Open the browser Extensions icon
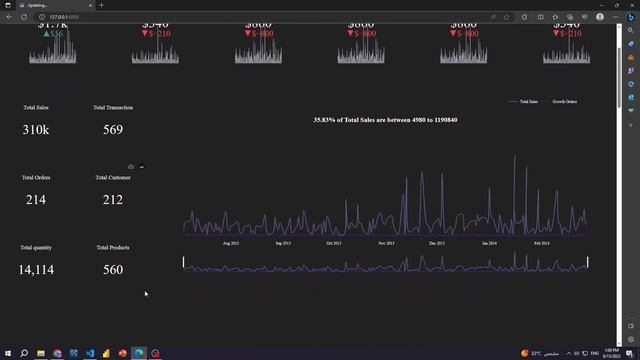The image size is (640, 360). pos(524,17)
